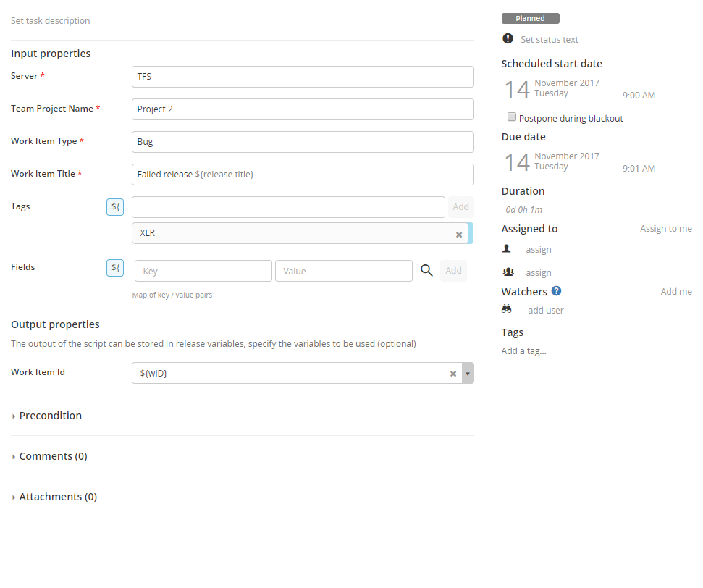Click the team assign icon

(508, 272)
